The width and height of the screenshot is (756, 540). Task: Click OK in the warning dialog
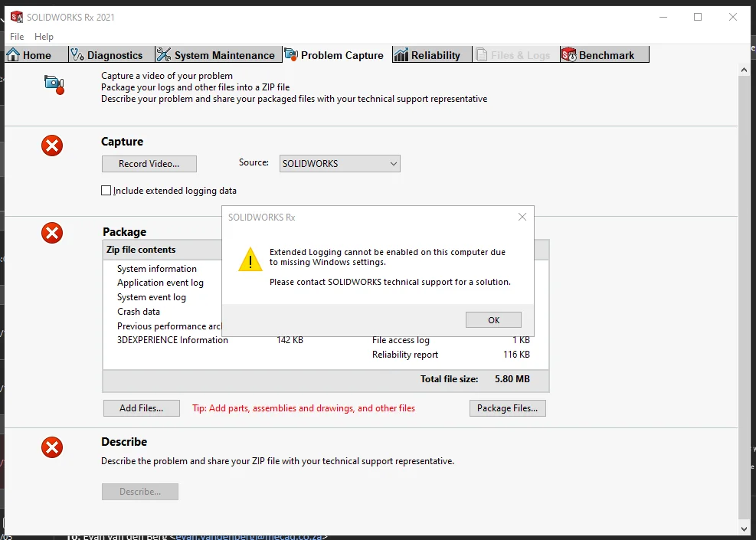click(x=493, y=320)
